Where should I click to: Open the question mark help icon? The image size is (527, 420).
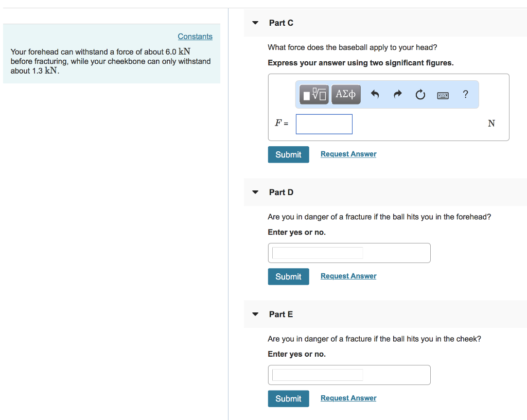(x=466, y=94)
